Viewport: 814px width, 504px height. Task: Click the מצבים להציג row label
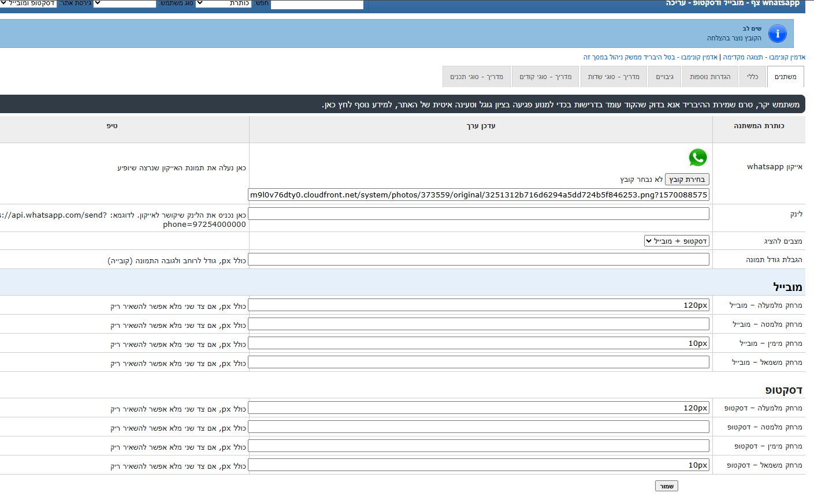coord(783,241)
